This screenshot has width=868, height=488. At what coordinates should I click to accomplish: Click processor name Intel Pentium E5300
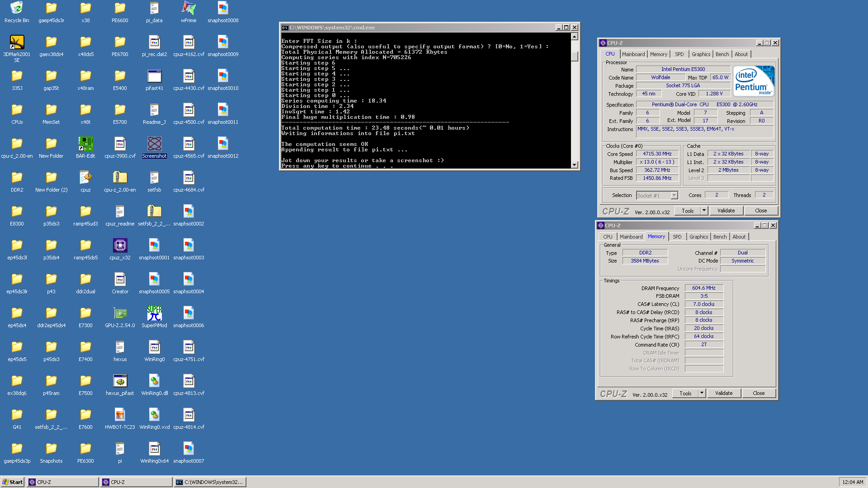coord(683,69)
